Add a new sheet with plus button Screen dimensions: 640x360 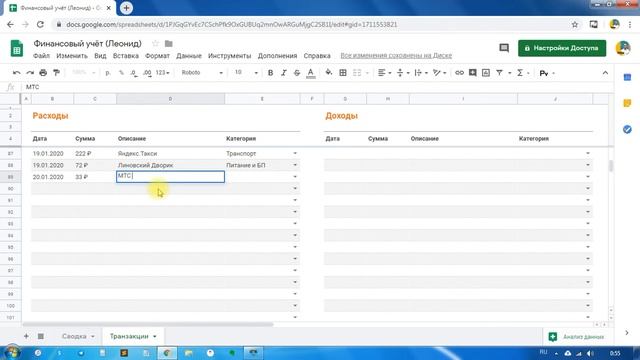tap(26, 336)
